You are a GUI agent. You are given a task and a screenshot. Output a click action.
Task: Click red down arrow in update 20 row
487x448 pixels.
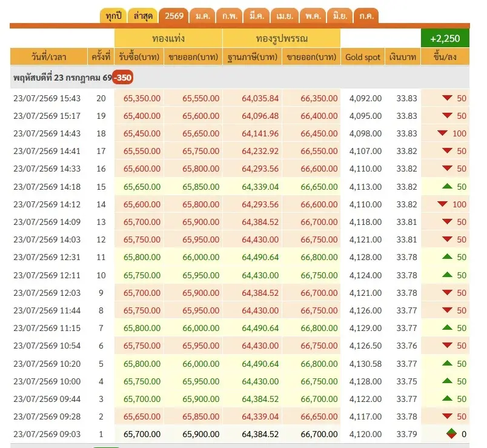447,98
